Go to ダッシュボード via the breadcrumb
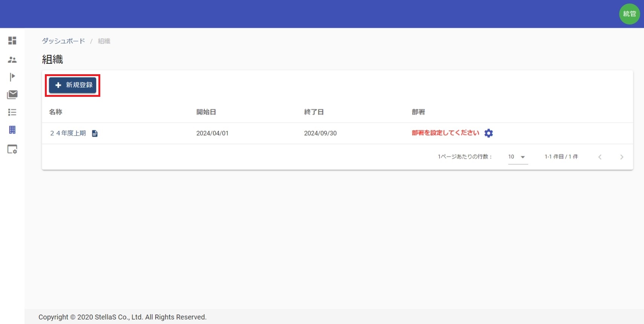The height and width of the screenshot is (324, 644). click(63, 41)
